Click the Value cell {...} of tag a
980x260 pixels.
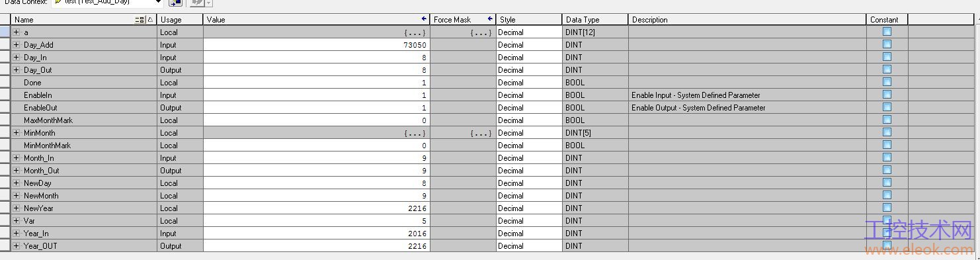(317, 32)
